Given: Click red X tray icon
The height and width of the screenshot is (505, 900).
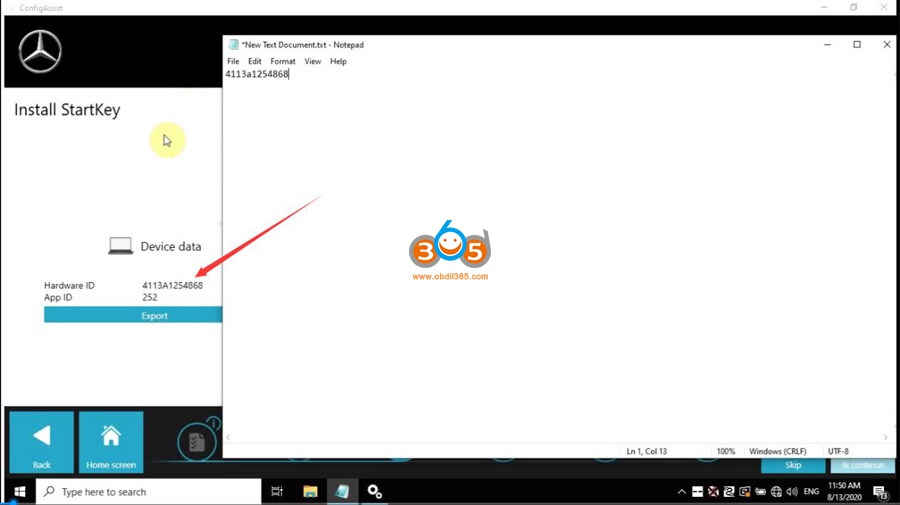Looking at the screenshot, I should [713, 492].
